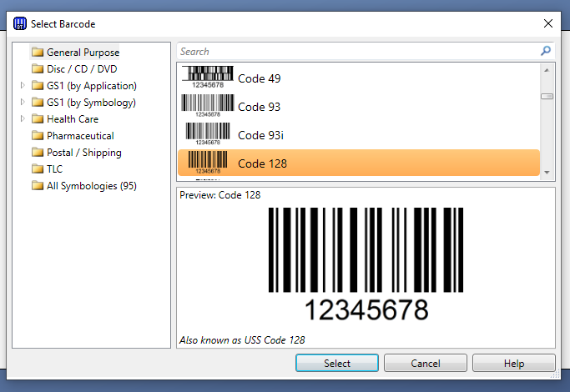This screenshot has width=570, height=392.
Task: Click the barcode list scrollbar thumb
Action: 547,96
